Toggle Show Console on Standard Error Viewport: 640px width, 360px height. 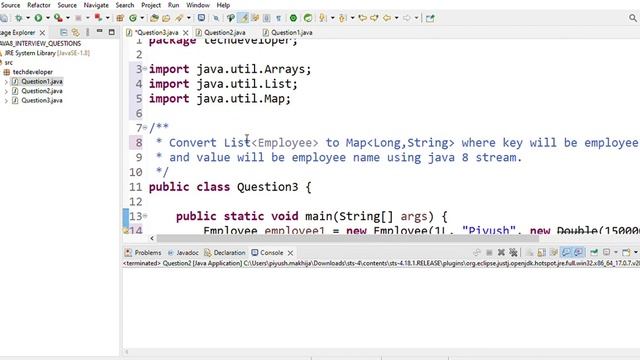(578, 253)
